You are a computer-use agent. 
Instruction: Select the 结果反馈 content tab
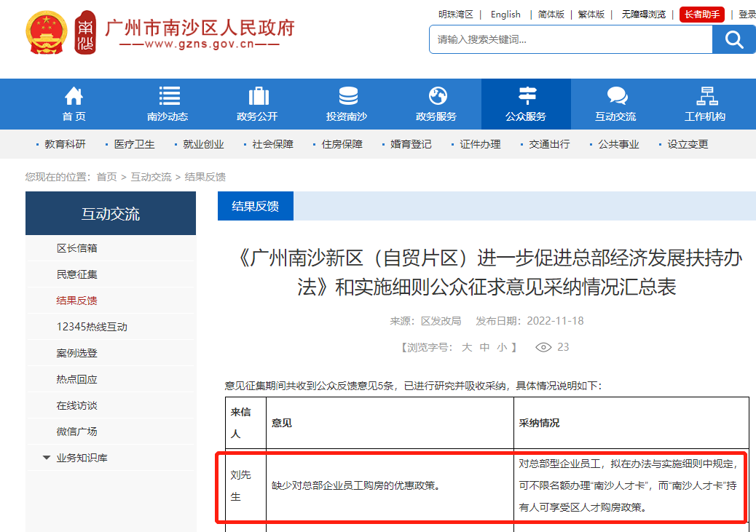[256, 206]
